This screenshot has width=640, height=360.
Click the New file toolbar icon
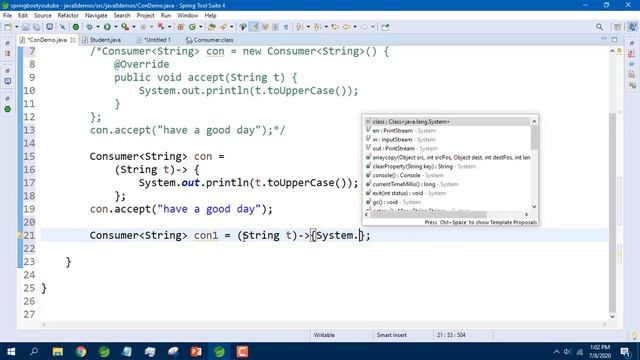point(8,27)
